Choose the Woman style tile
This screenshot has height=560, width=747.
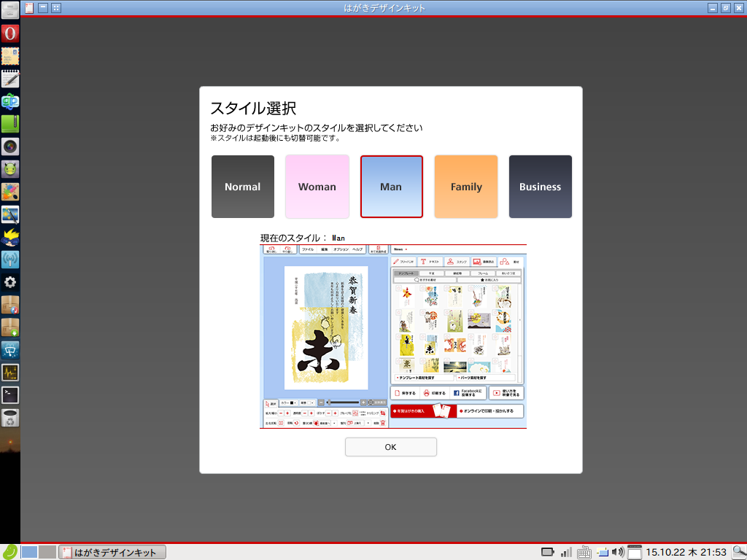[x=317, y=187]
